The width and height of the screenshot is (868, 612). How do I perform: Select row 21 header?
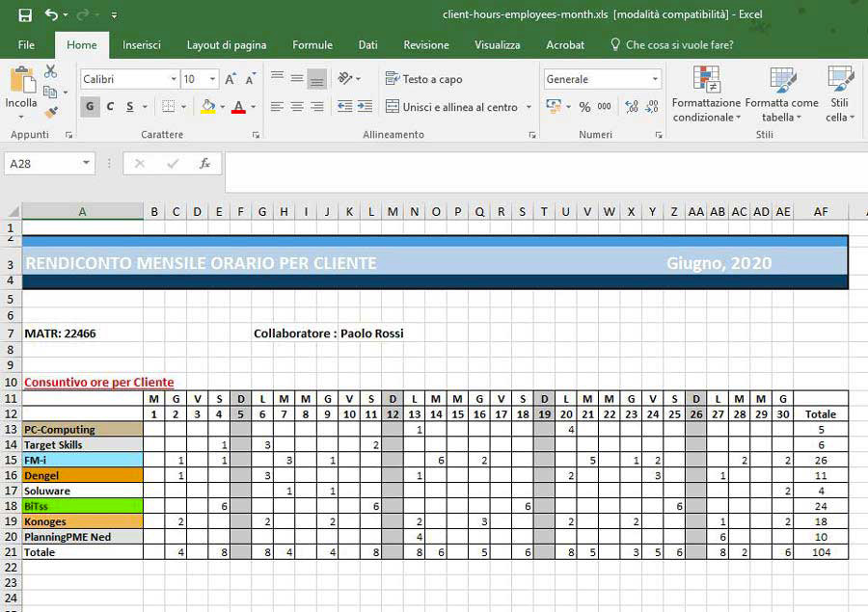point(11,551)
